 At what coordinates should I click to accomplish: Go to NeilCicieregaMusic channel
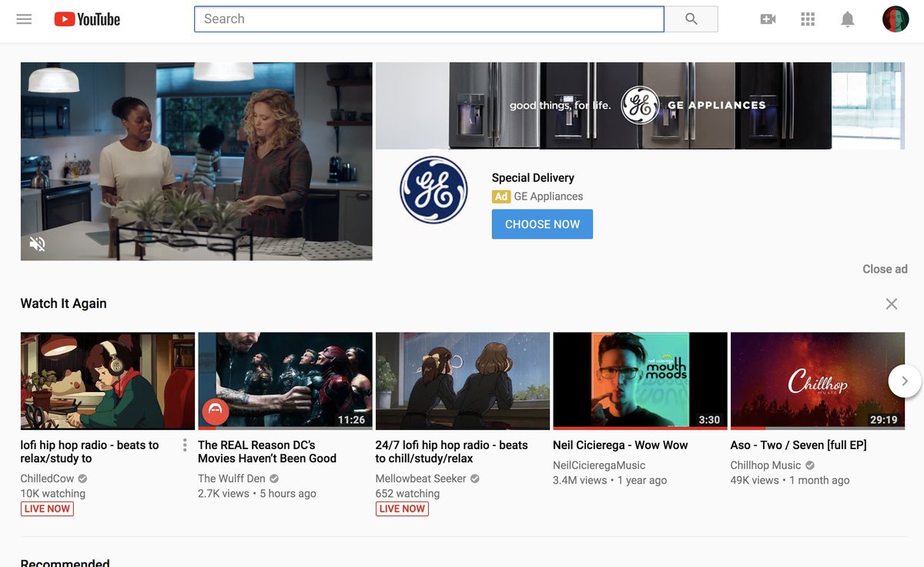(x=599, y=465)
